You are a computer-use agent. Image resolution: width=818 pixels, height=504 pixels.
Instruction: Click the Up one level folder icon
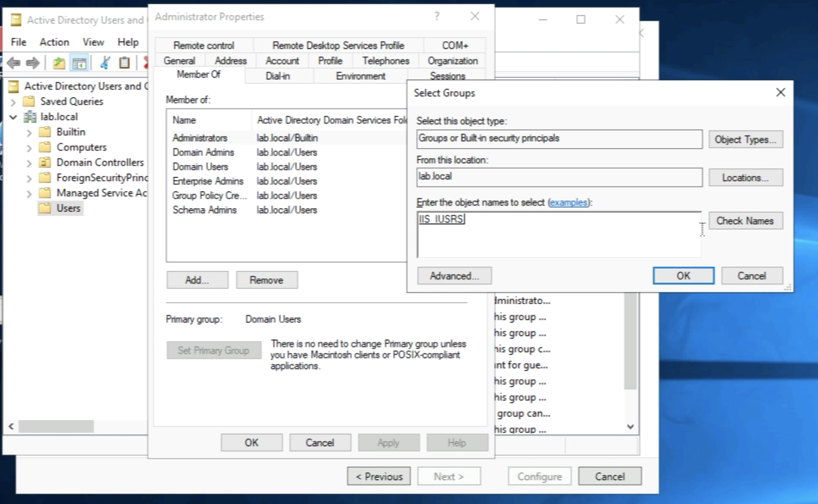(x=59, y=63)
